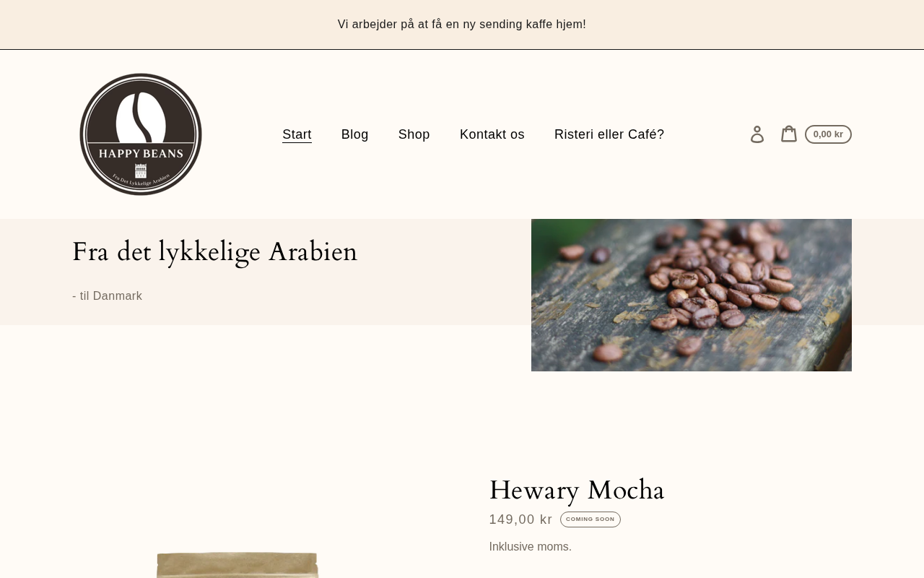Click the Hewary Mocha product title

click(x=577, y=491)
